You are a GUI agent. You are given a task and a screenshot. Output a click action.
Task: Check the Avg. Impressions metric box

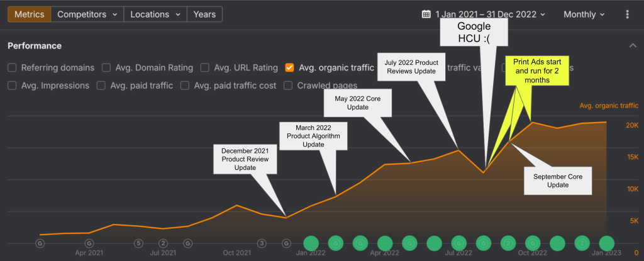pyautogui.click(x=13, y=86)
